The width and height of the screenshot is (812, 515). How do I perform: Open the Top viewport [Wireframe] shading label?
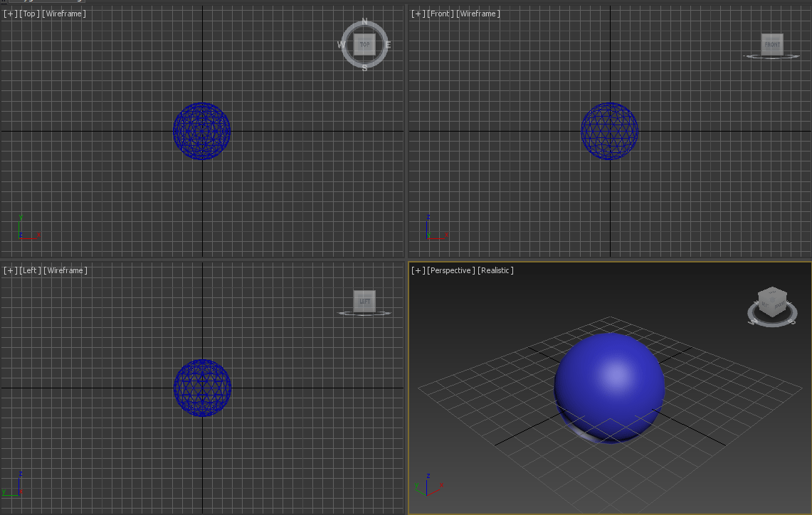[x=64, y=14]
